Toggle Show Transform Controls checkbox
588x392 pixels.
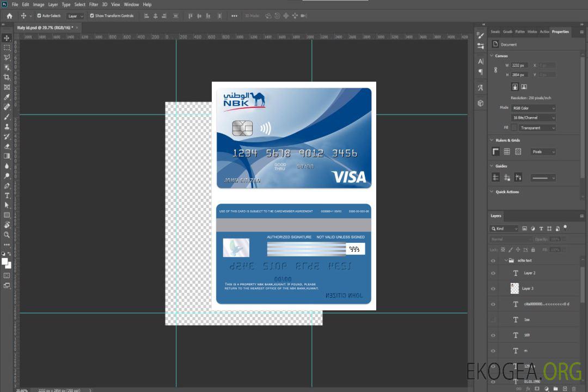pos(92,16)
